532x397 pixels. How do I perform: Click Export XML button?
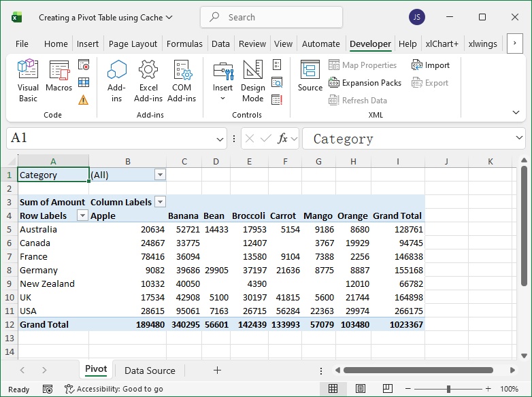tap(429, 82)
